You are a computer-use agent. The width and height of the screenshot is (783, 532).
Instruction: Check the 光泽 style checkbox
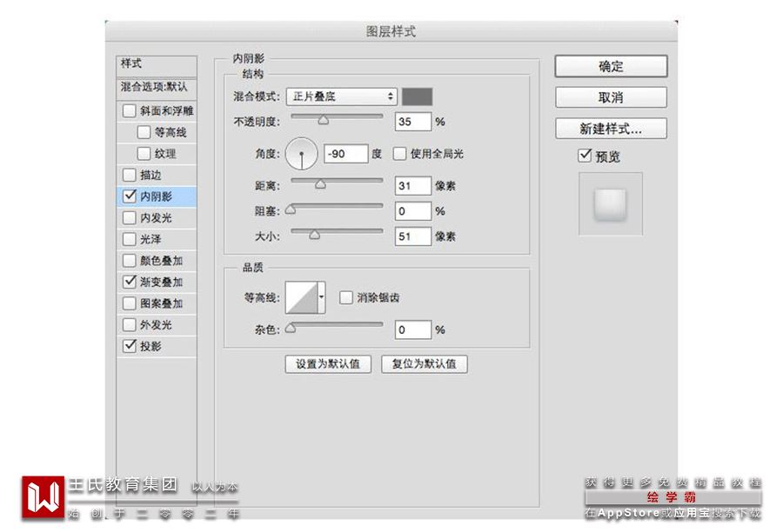coord(129,239)
